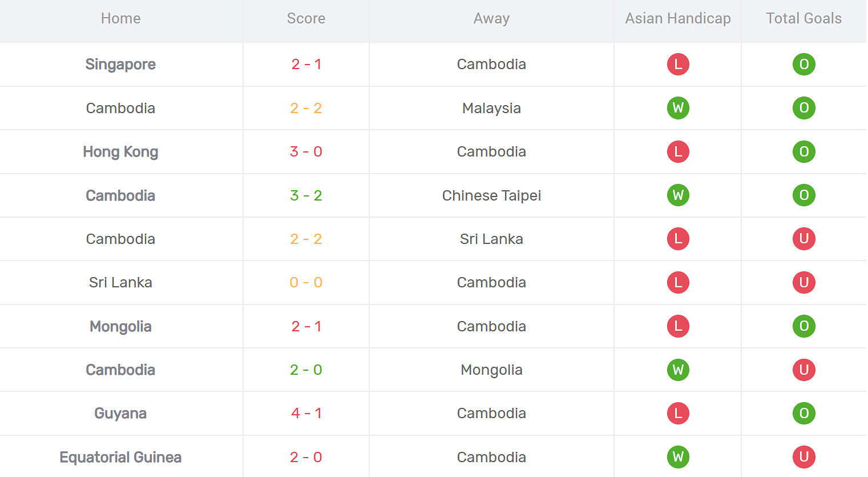This screenshot has width=868, height=477.
Task: Open the Singapore home team link
Action: 120,64
